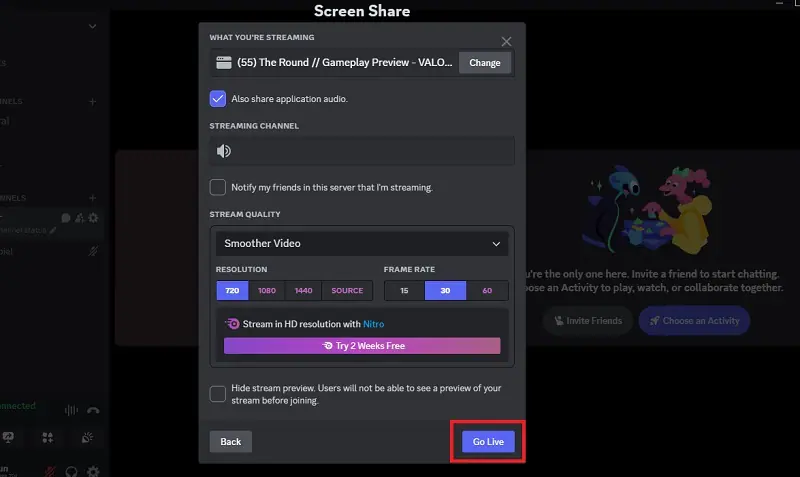Image resolution: width=800 pixels, height=477 pixels.
Task: Click the streaming channel field
Action: coord(362,151)
